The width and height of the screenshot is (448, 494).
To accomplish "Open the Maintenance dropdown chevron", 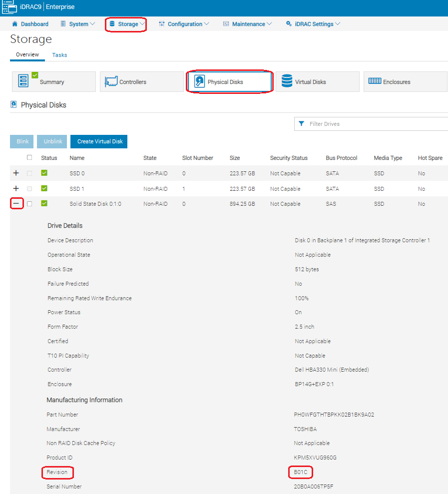I will click(x=269, y=24).
